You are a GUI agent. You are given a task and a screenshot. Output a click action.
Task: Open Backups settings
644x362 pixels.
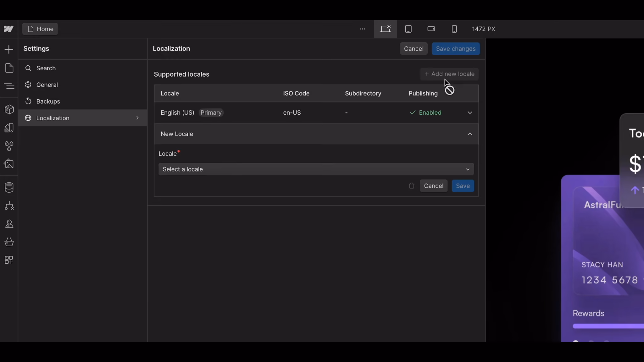tap(82, 101)
